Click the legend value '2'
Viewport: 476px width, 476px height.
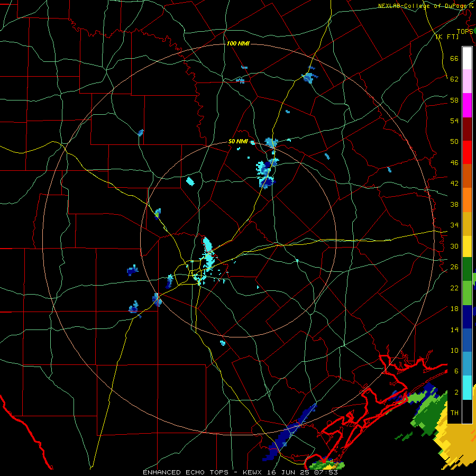[x=456, y=392]
